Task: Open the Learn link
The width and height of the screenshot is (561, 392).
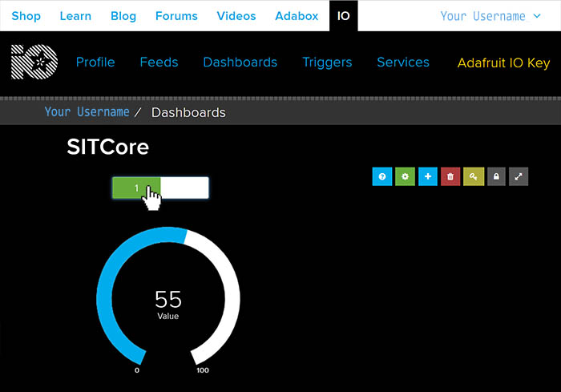Action: pyautogui.click(x=75, y=16)
